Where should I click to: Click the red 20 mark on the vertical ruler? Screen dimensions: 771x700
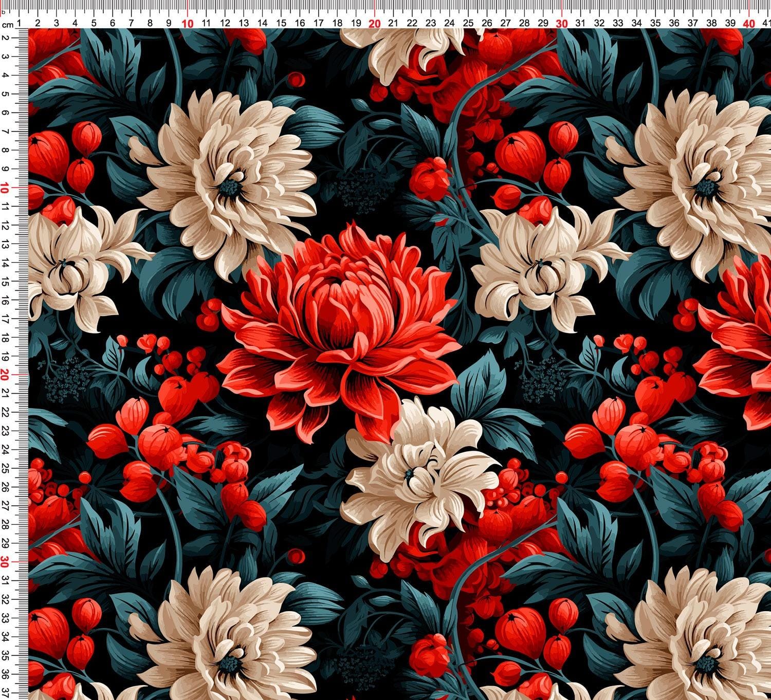click(x=5, y=375)
